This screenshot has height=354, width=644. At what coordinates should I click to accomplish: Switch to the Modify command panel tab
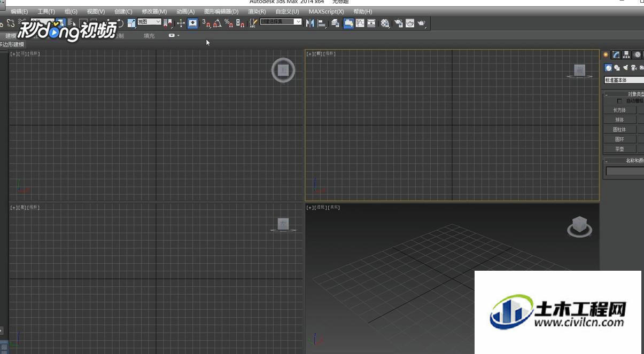tap(616, 54)
